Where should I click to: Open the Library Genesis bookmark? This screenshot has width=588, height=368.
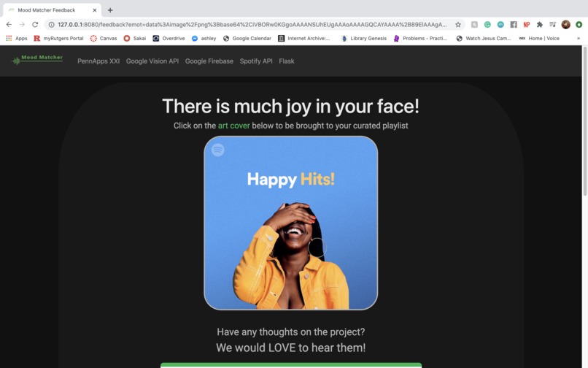(x=364, y=38)
